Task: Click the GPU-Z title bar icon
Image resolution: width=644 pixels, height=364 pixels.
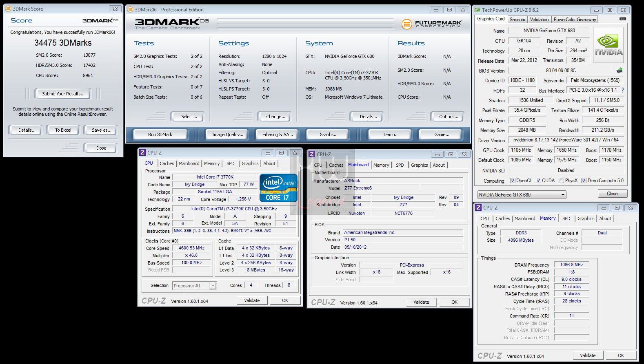Action: click(477, 10)
